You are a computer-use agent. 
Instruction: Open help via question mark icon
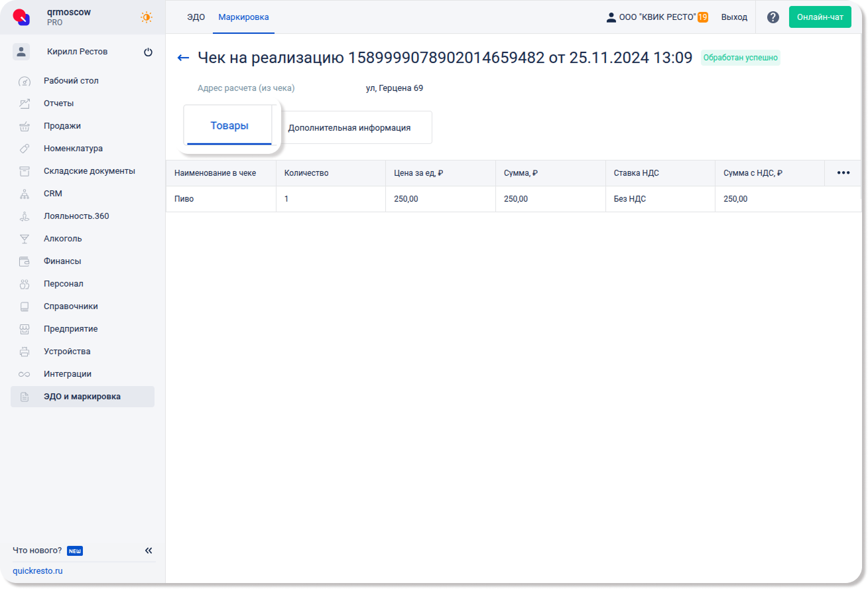pyautogui.click(x=773, y=17)
